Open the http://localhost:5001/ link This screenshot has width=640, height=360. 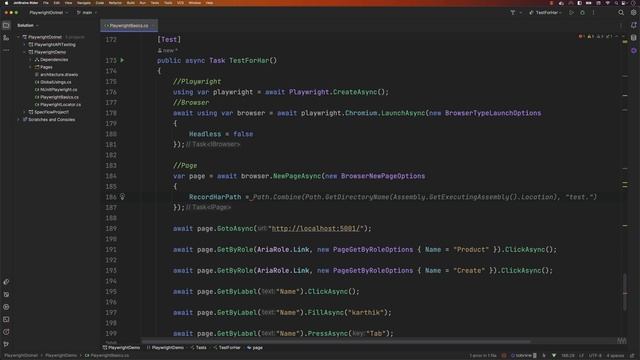pyautogui.click(x=317, y=229)
